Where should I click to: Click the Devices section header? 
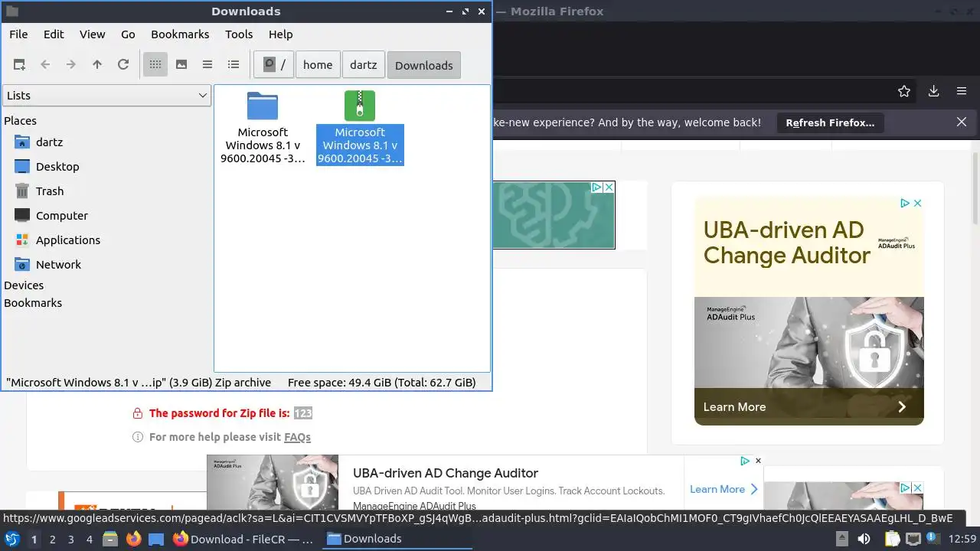[x=24, y=285]
